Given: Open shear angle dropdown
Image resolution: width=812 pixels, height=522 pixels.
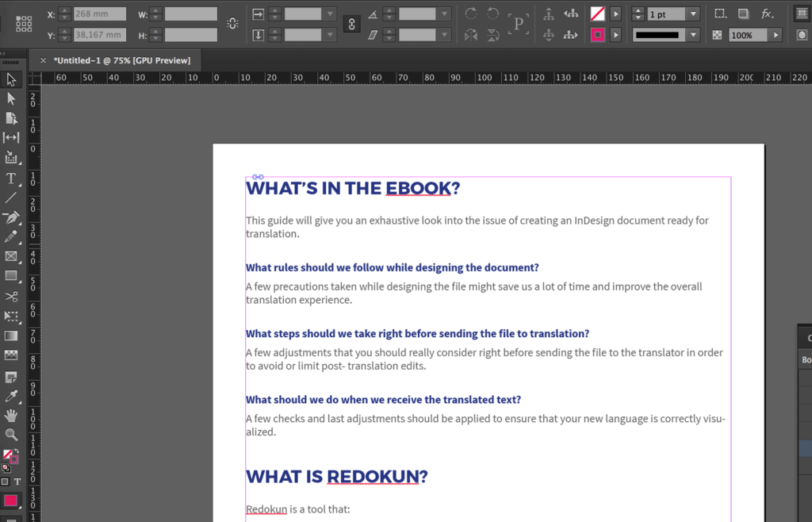Looking at the screenshot, I should [444, 35].
